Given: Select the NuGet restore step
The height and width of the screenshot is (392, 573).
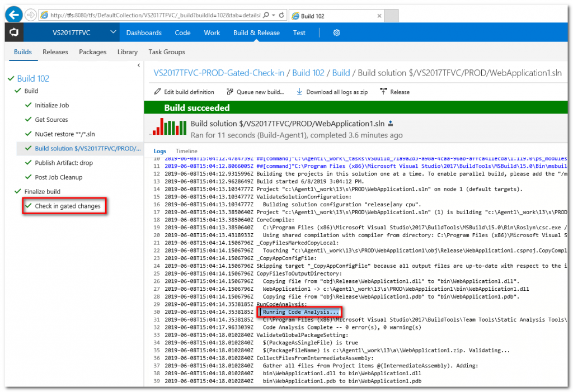Looking at the screenshot, I should click(65, 134).
